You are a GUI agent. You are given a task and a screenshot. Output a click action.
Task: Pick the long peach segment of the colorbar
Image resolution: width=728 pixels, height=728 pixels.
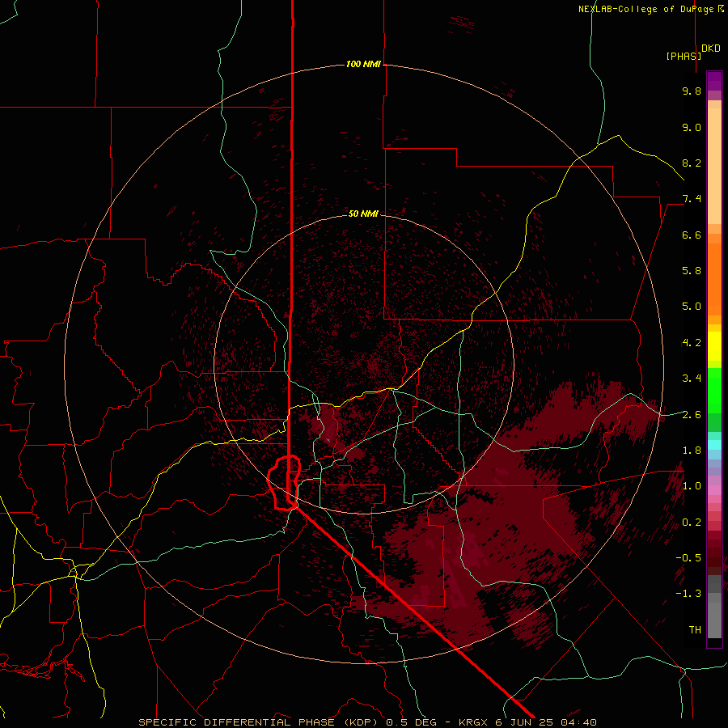[714, 166]
